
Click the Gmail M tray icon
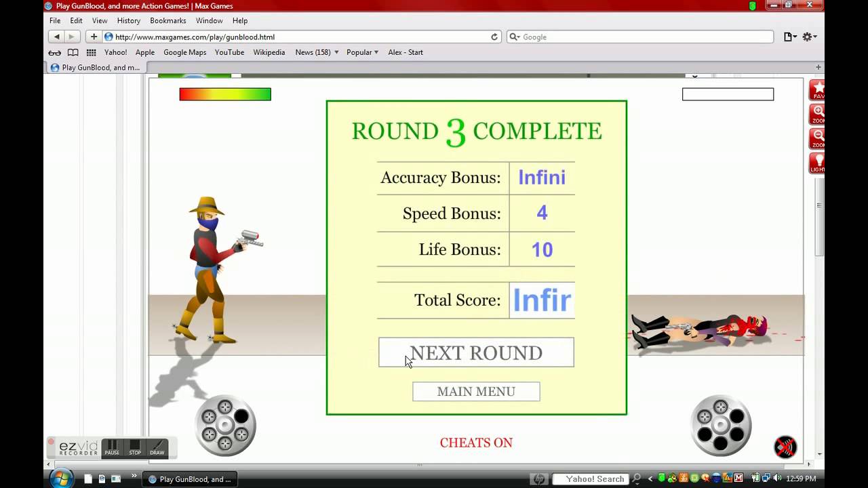coord(738,479)
